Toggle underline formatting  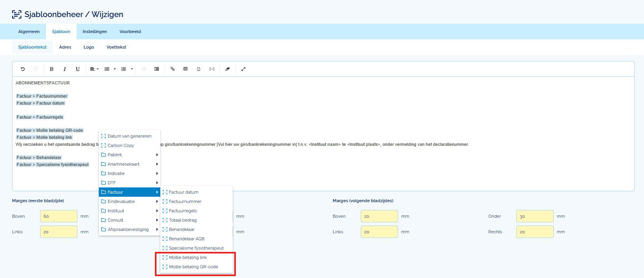coord(77,69)
